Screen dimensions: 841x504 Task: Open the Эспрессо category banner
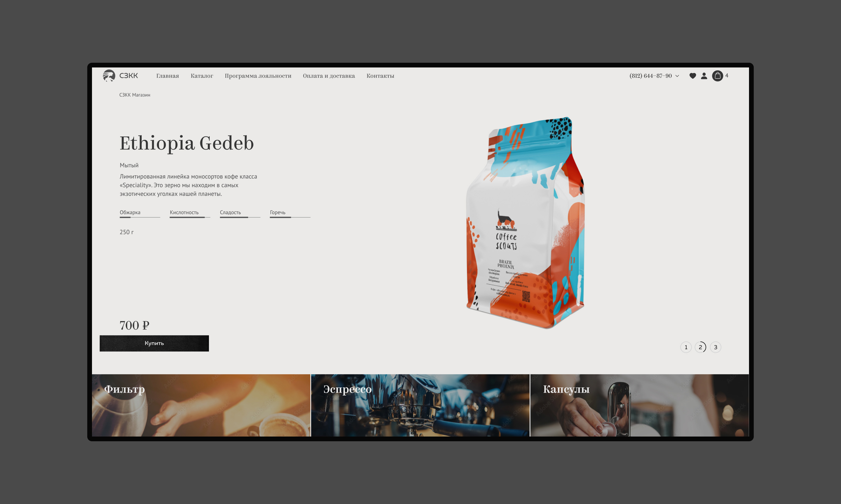coord(420,405)
